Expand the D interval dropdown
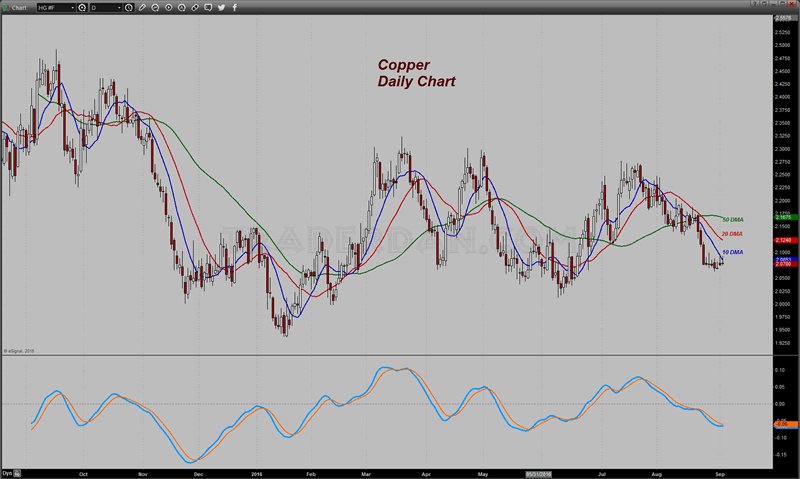800x479 pixels. pos(120,8)
